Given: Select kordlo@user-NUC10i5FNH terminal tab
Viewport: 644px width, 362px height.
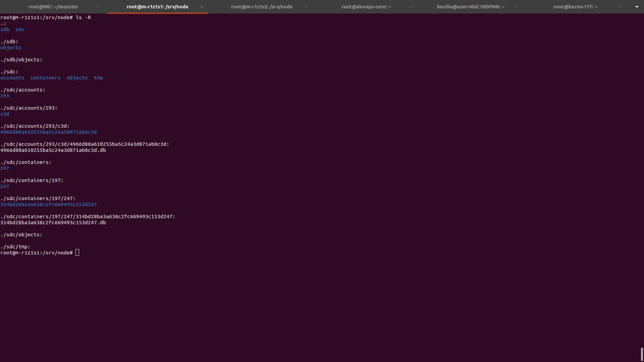Looking at the screenshot, I should 471,7.
